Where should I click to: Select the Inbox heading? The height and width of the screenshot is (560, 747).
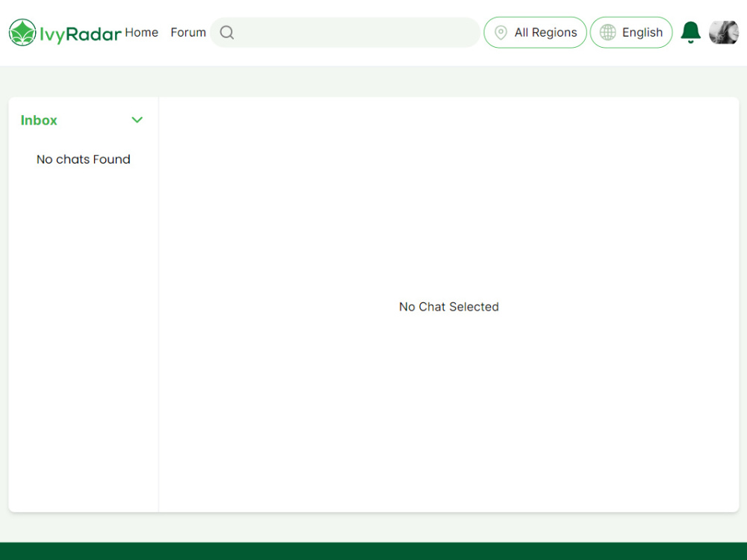[x=39, y=120]
